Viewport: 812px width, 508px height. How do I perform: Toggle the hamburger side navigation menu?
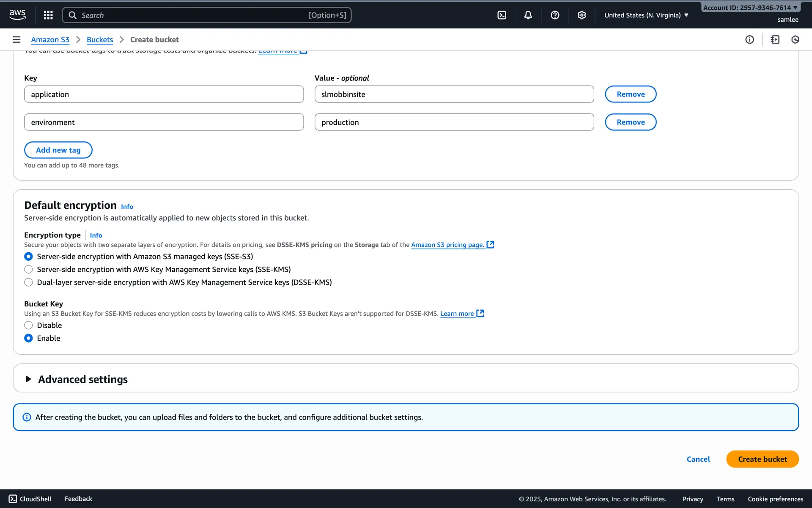[x=16, y=39]
